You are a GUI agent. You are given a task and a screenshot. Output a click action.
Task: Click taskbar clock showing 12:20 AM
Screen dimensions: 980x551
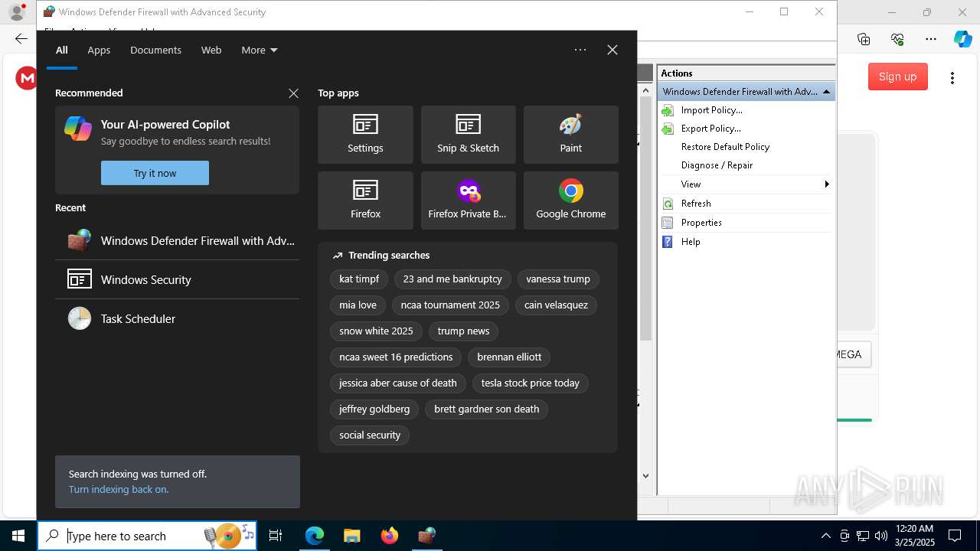click(x=914, y=536)
